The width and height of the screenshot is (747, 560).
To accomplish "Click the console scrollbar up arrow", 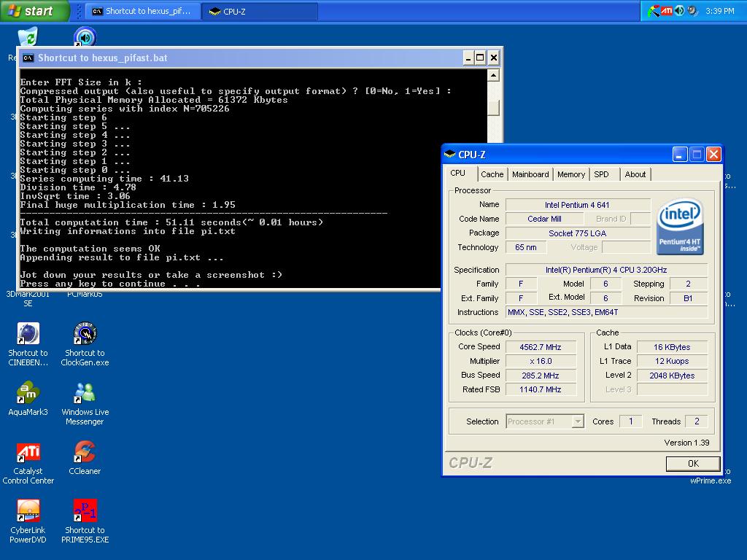I will tap(494, 75).
